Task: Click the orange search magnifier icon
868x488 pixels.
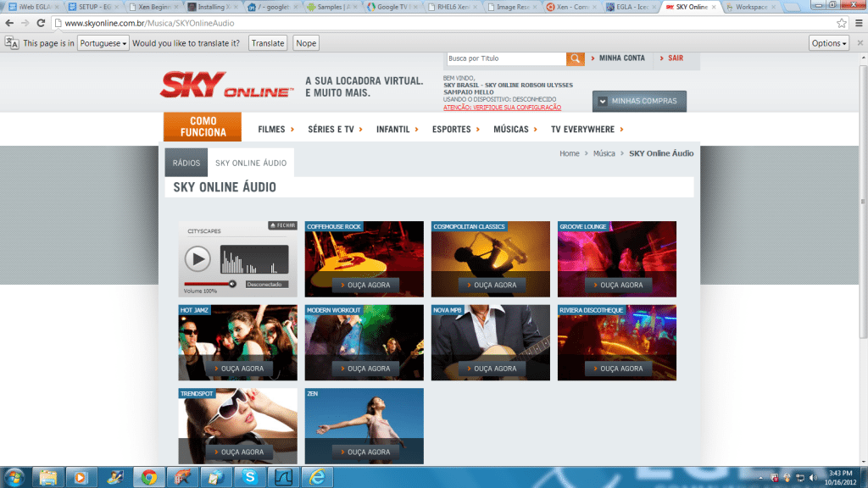Action: (576, 58)
